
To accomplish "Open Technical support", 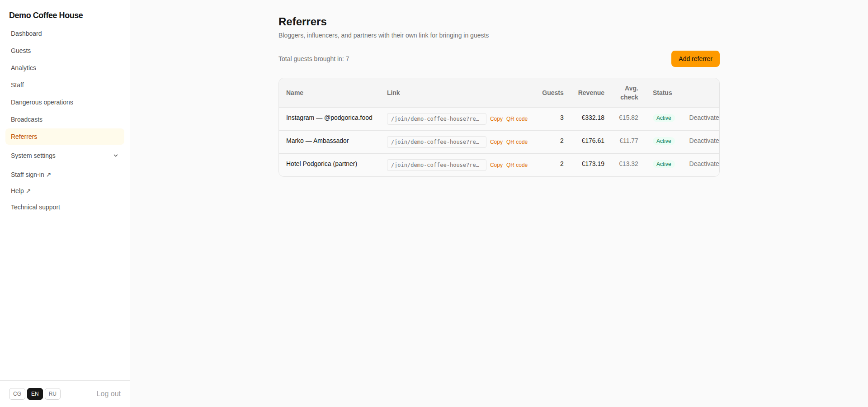I will point(35,207).
